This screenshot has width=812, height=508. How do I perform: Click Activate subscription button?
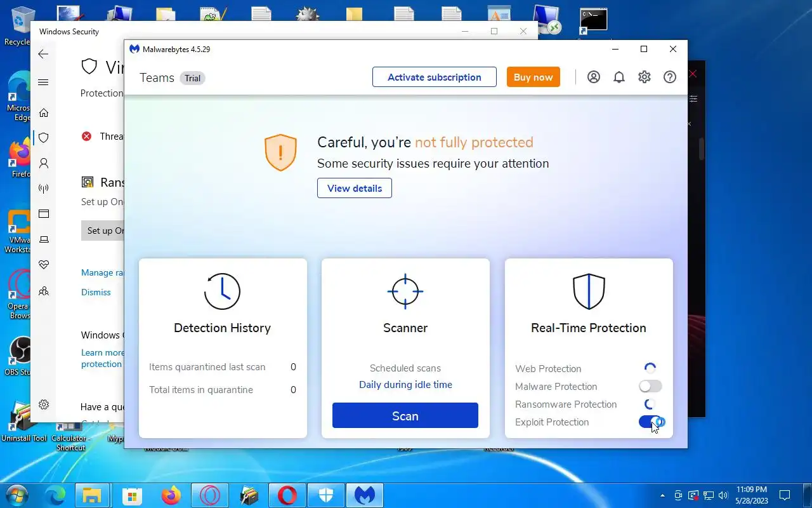[x=435, y=77]
